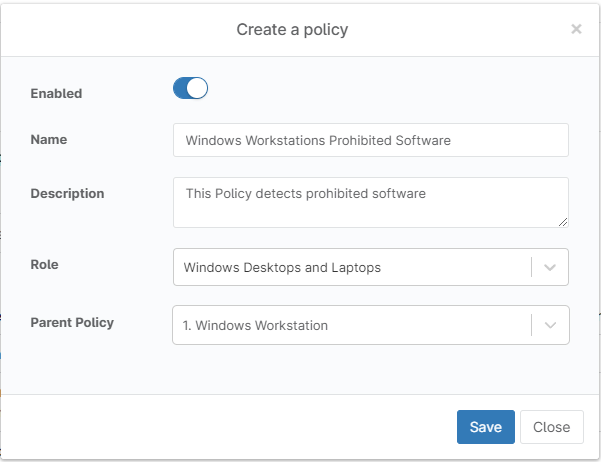Click the Role label

pyautogui.click(x=44, y=265)
